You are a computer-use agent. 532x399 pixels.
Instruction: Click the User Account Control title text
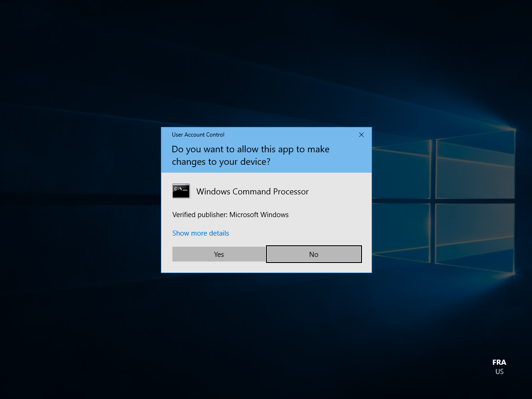198,135
